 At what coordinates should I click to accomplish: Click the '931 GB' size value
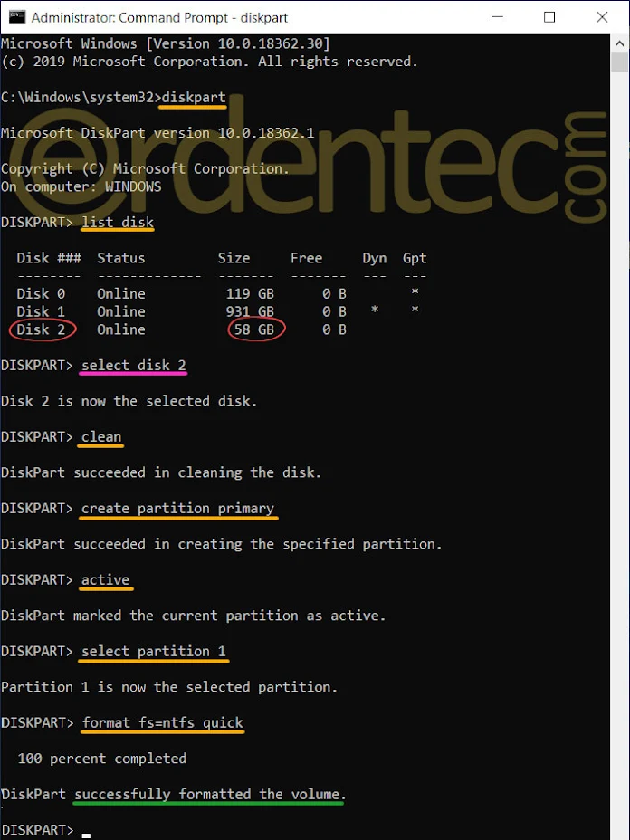pyautogui.click(x=250, y=311)
